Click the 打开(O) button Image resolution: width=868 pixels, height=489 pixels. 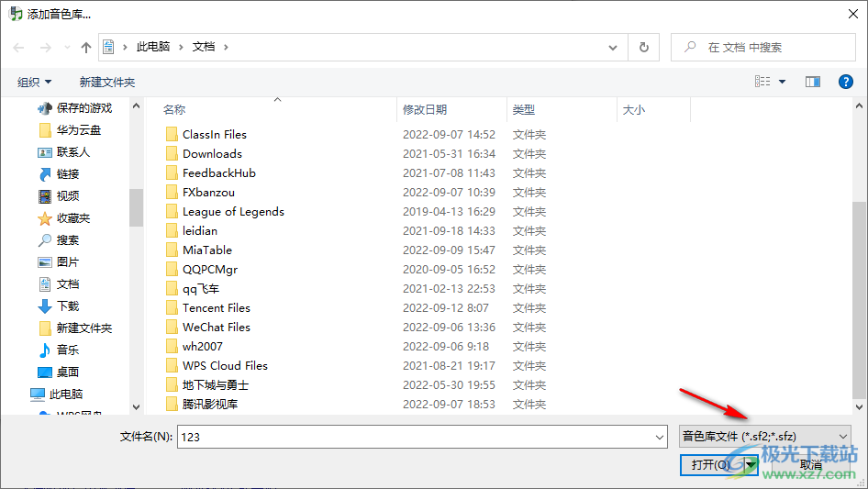(x=711, y=464)
